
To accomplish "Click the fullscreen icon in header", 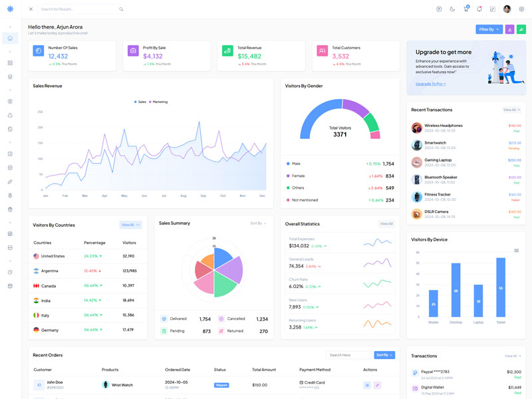I will pos(493,9).
